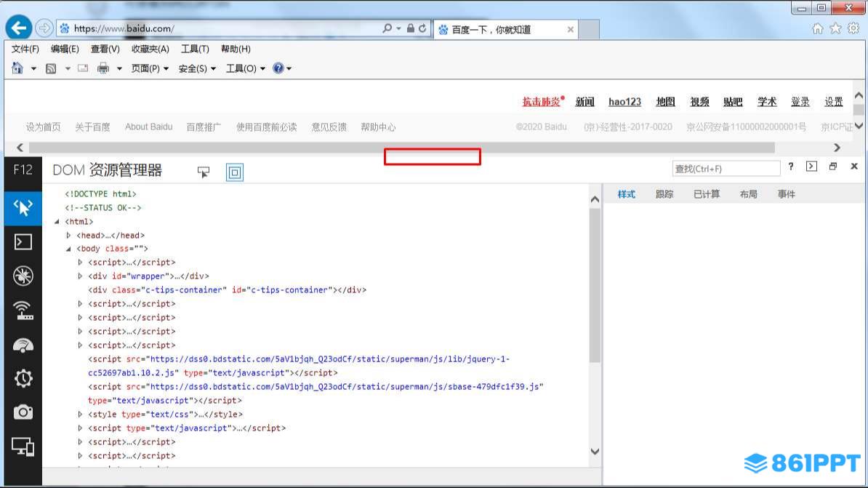Click the 查找(Ctrl+F) search field
Viewport: 868px width, 488px height.
coord(726,169)
